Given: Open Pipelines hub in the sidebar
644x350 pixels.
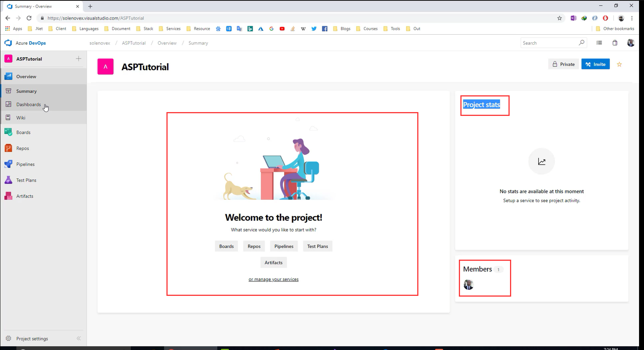Looking at the screenshot, I should (x=44, y=164).
